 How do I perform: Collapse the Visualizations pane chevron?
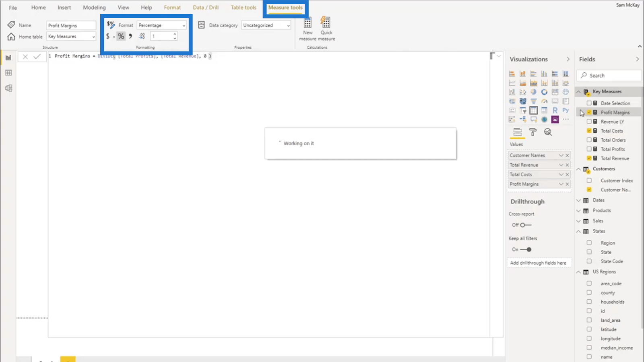[x=568, y=59]
